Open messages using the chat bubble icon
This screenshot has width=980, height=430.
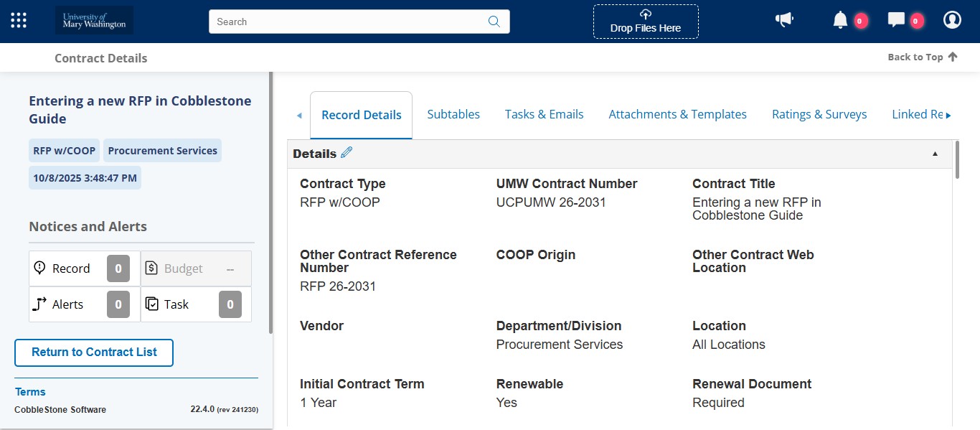(896, 19)
